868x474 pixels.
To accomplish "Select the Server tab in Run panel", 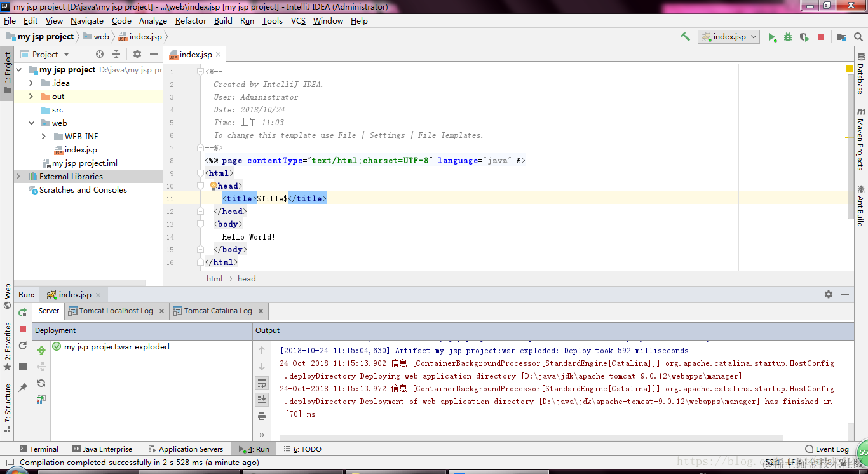I will click(x=49, y=311).
